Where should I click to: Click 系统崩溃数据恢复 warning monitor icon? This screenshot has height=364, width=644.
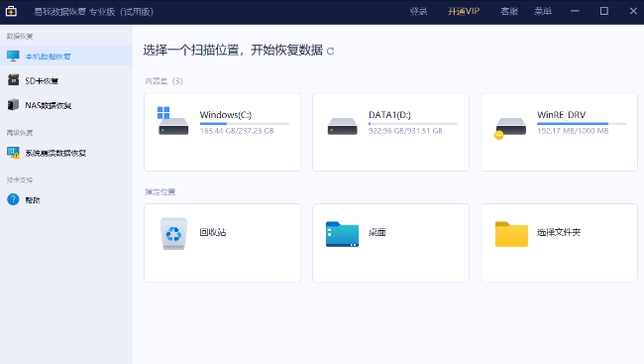13,153
